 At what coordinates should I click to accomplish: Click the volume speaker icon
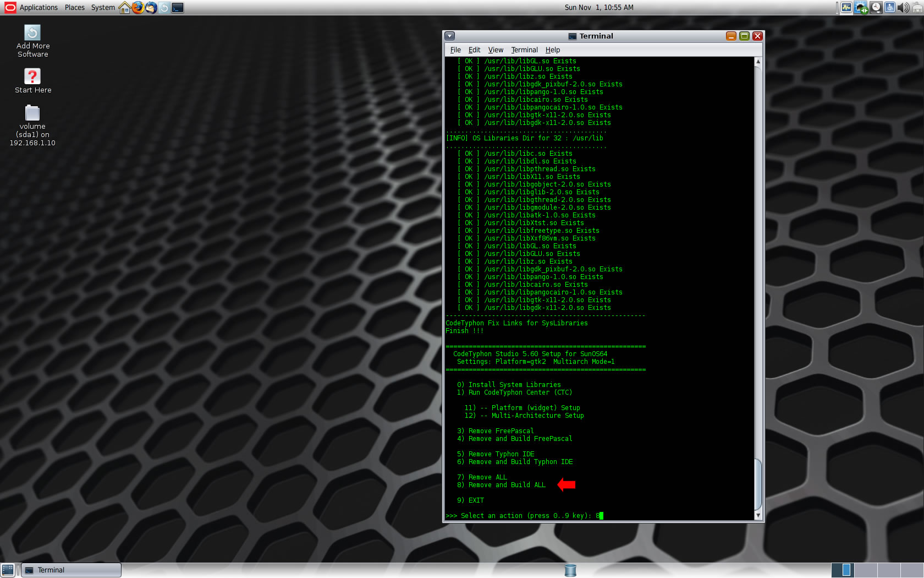click(903, 7)
